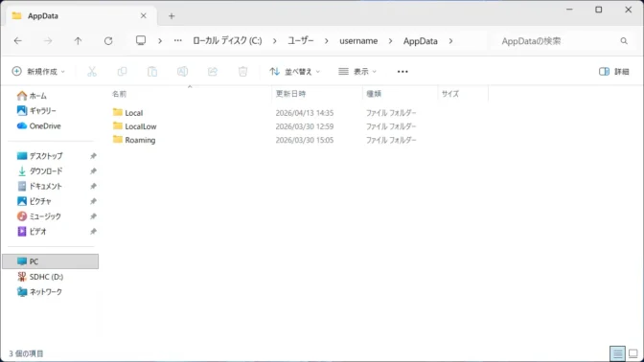Open ネットワーク in navigation pane
Viewport: 644px width, 362px height.
[x=46, y=291]
